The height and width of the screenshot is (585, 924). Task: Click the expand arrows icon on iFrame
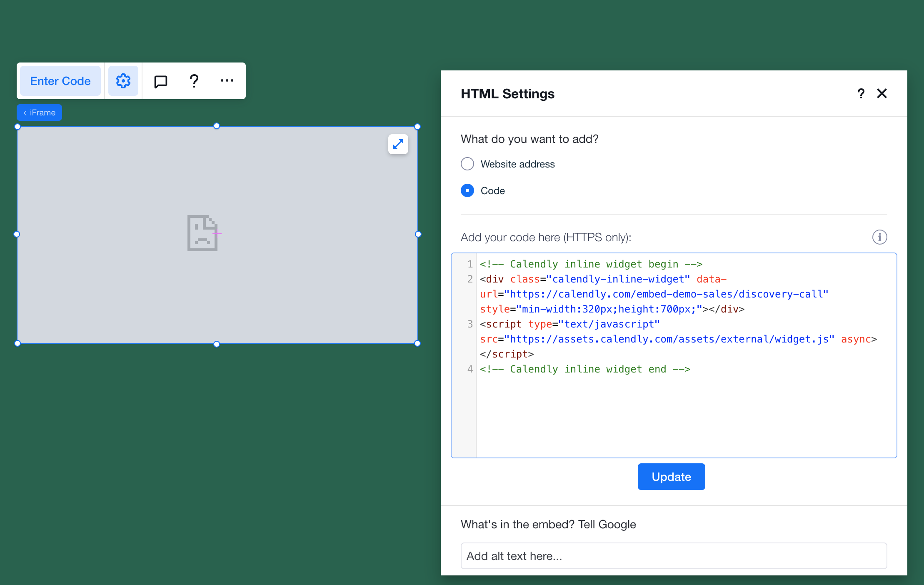click(x=398, y=144)
